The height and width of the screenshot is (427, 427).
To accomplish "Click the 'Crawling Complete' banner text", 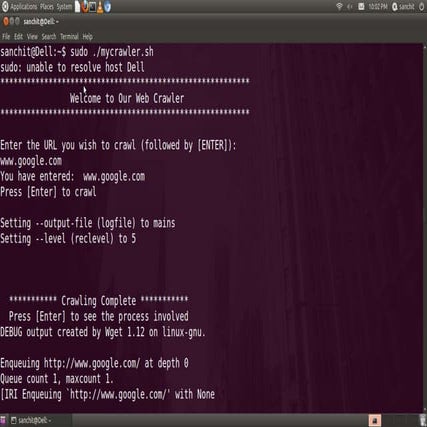I will [x=99, y=301].
